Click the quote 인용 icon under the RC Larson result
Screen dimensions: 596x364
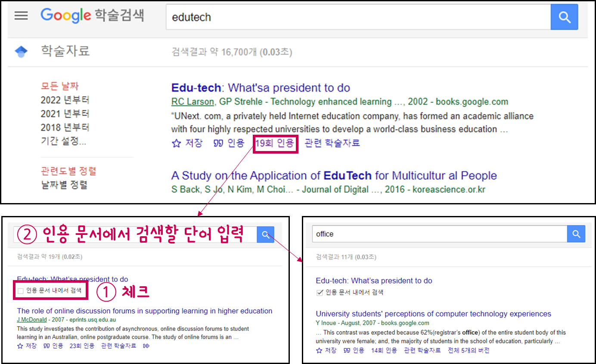click(218, 143)
